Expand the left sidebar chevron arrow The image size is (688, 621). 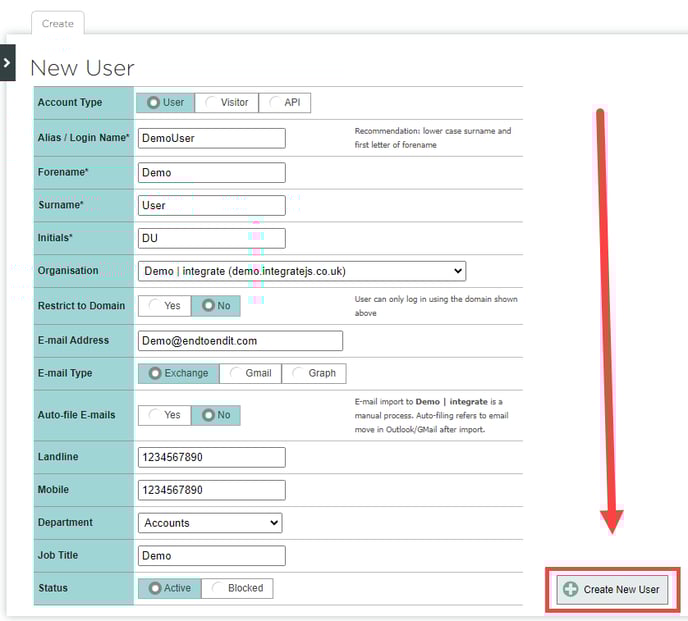[7, 62]
